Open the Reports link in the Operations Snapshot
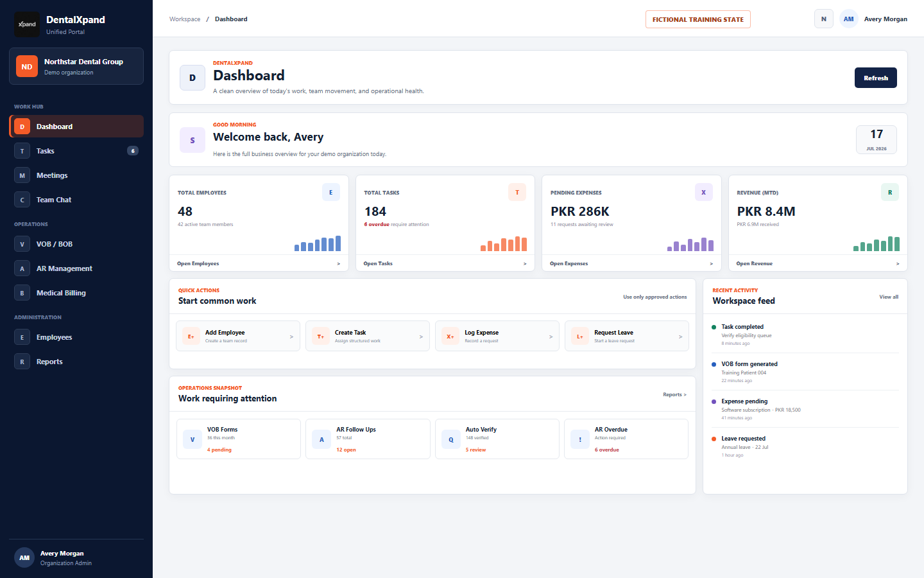The image size is (924, 578). pos(674,394)
